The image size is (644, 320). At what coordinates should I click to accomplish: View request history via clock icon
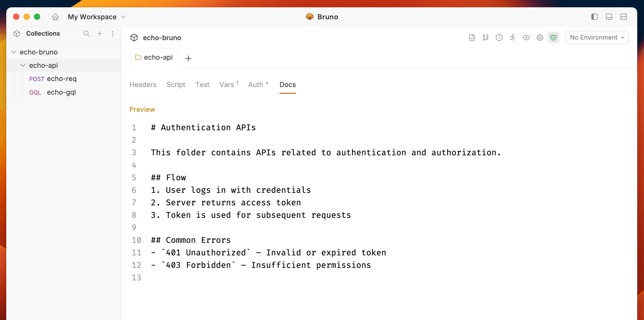click(499, 38)
